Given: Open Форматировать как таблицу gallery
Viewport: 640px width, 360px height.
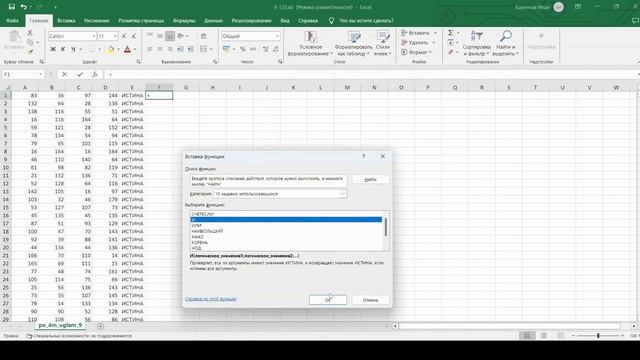Looking at the screenshot, I should point(353,43).
